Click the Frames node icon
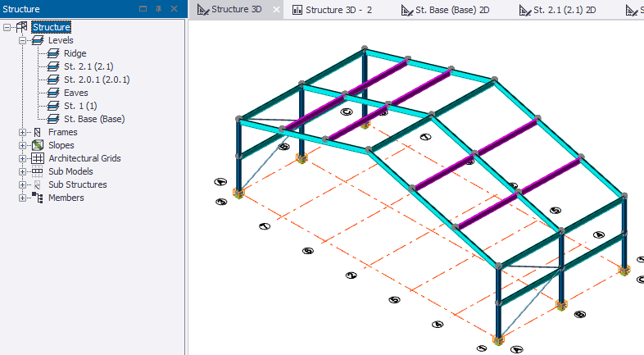This screenshot has width=644, height=355. (38, 132)
